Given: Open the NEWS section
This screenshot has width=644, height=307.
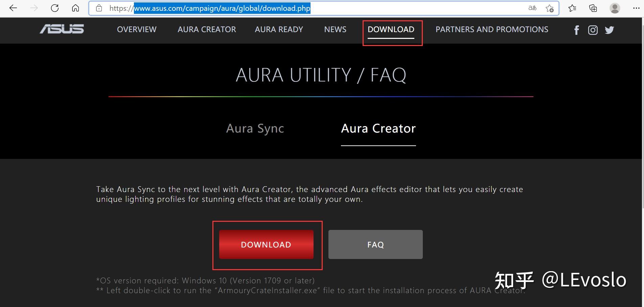Looking at the screenshot, I should pyautogui.click(x=335, y=29).
